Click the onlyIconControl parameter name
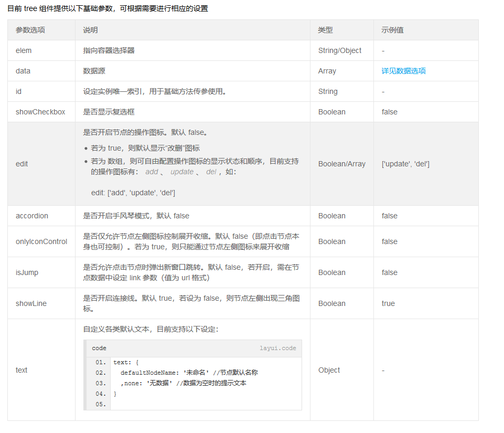 [38, 241]
